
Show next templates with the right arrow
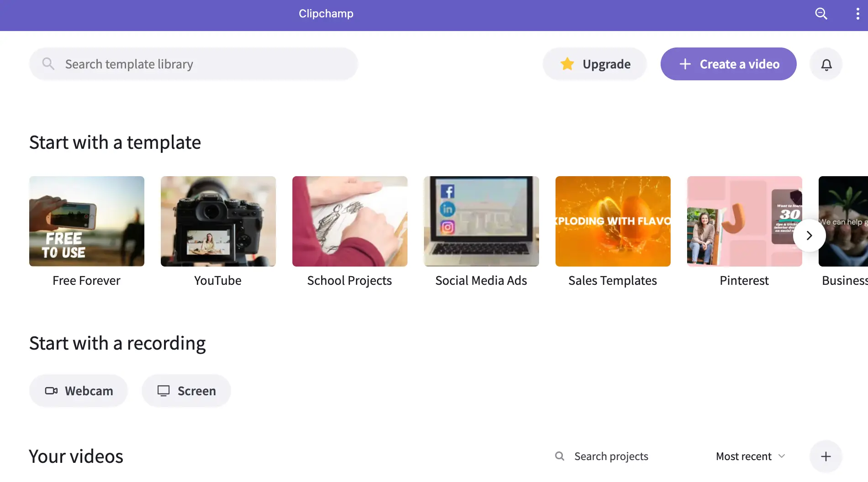[809, 236]
